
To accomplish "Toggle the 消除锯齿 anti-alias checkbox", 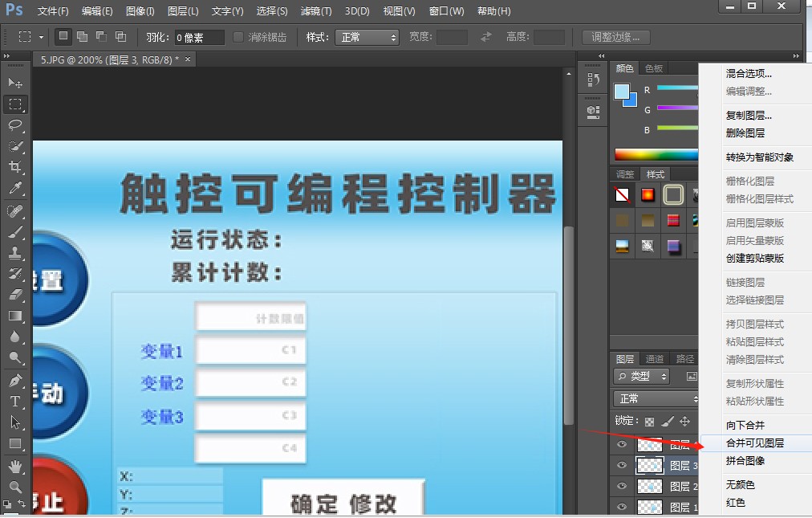I will pos(238,37).
